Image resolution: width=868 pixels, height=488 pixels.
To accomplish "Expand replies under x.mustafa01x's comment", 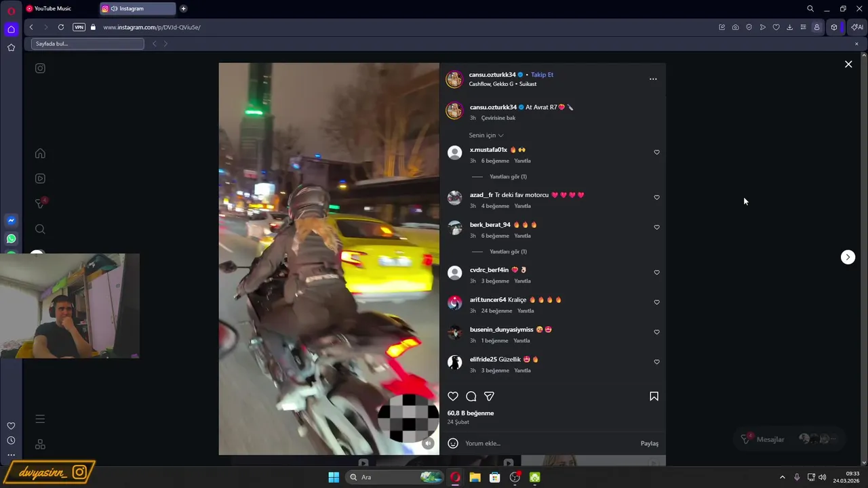I will [508, 177].
